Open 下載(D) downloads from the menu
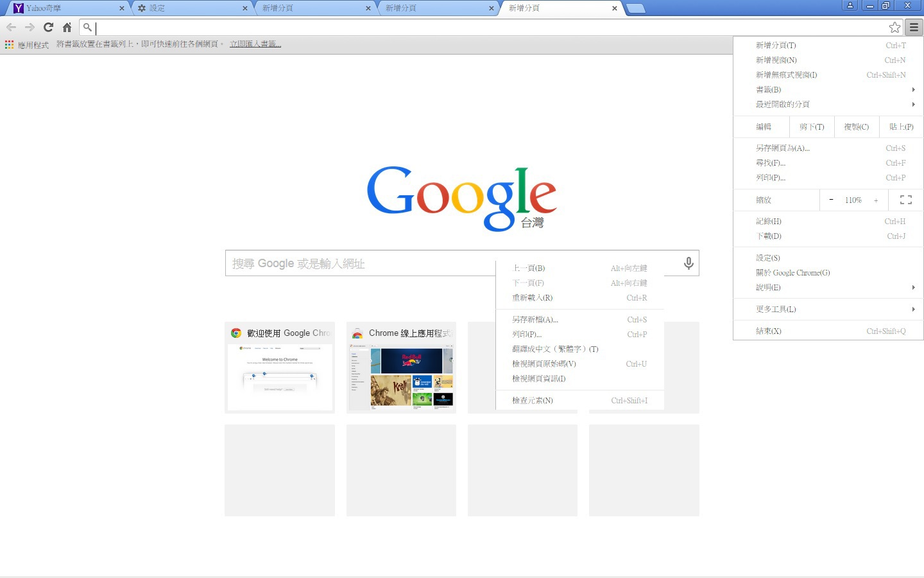Viewport: 924px width, 578px height. click(828, 236)
